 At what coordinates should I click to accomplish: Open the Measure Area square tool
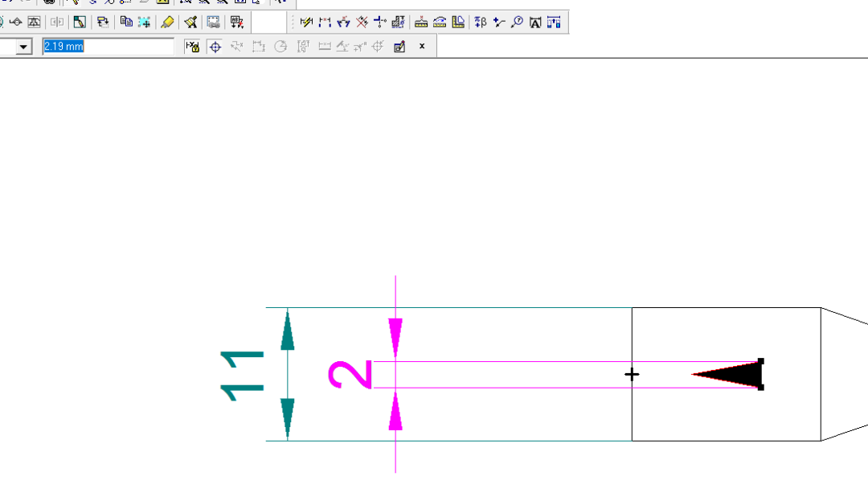(458, 23)
